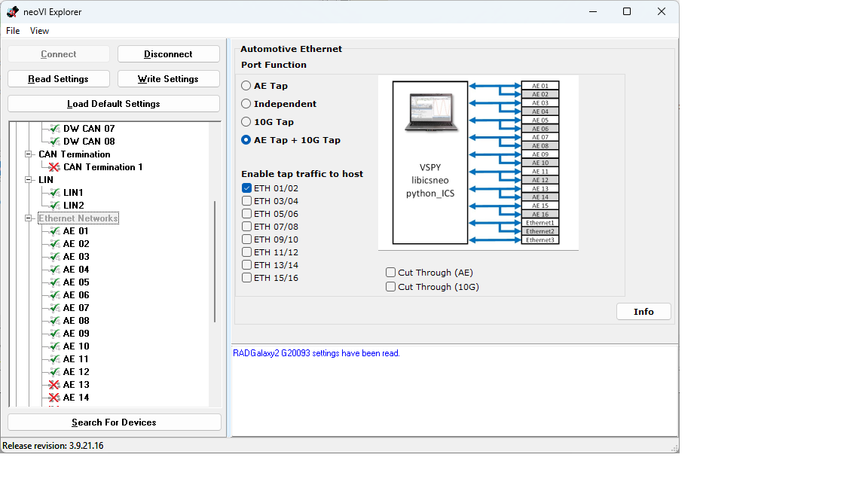Open the View menu

(x=39, y=31)
